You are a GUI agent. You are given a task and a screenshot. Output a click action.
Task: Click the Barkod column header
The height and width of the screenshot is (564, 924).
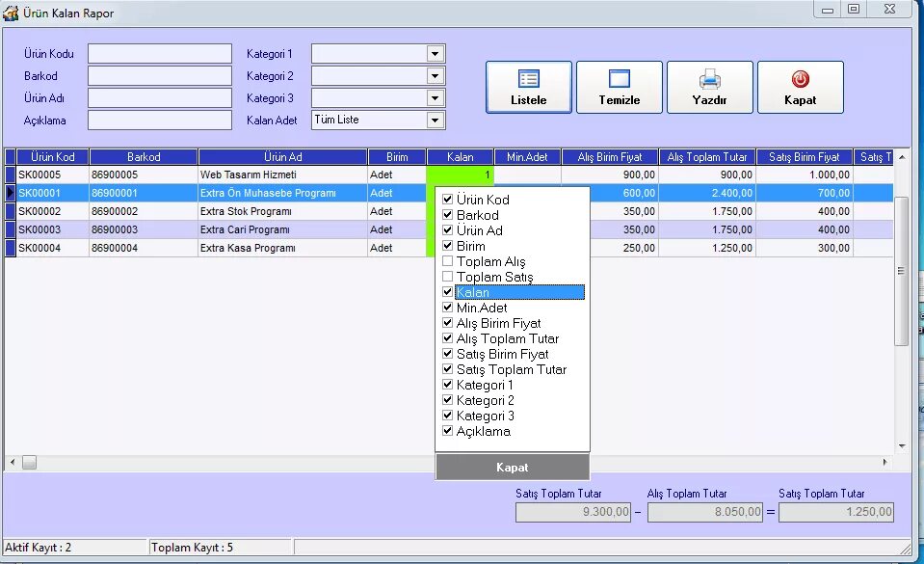point(144,157)
